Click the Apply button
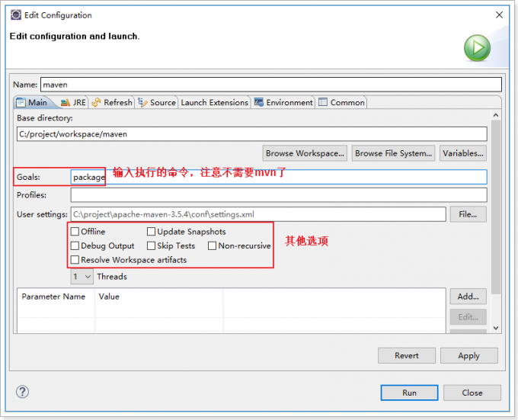This screenshot has width=518, height=420. 468,355
